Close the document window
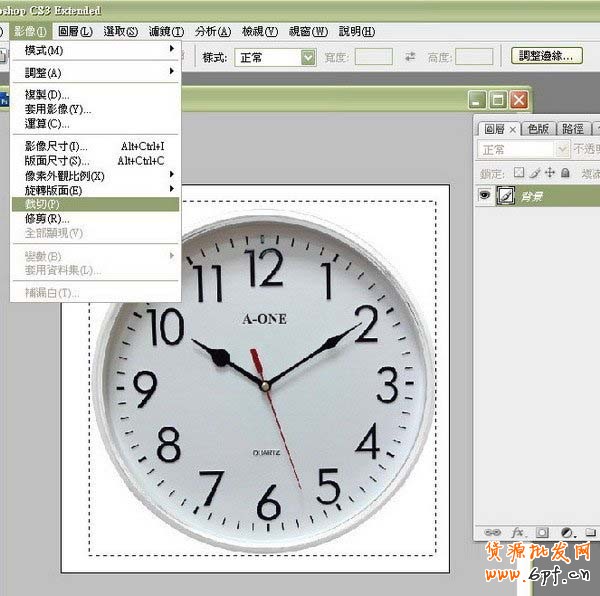The width and height of the screenshot is (600, 596). click(519, 100)
